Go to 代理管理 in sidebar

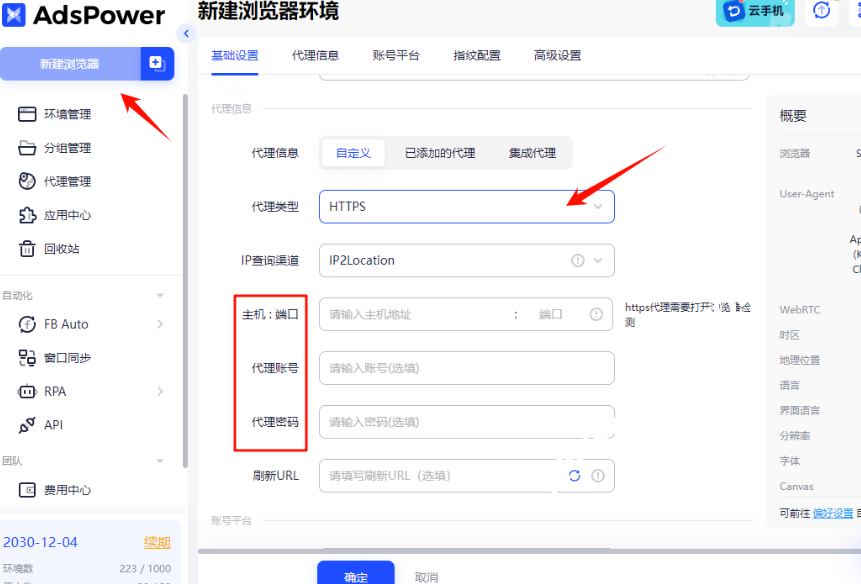point(67,181)
